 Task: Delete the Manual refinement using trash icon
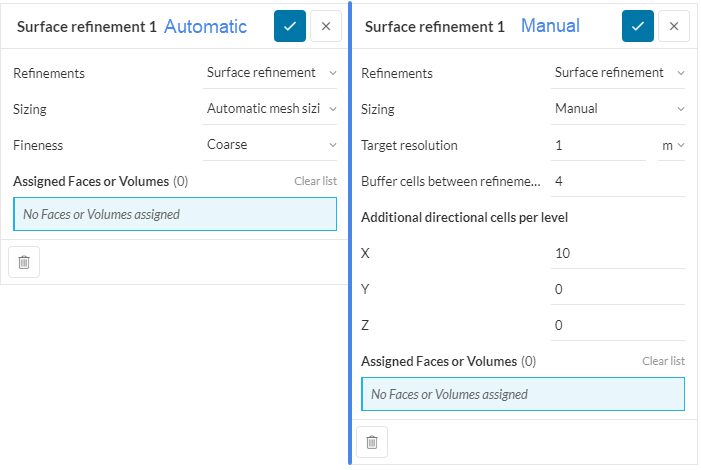point(372,441)
